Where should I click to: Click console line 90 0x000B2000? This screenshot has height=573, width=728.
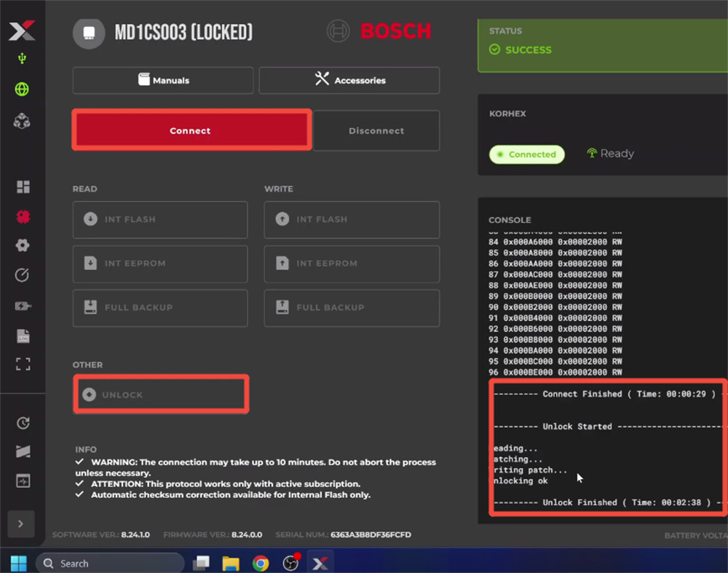[555, 307]
